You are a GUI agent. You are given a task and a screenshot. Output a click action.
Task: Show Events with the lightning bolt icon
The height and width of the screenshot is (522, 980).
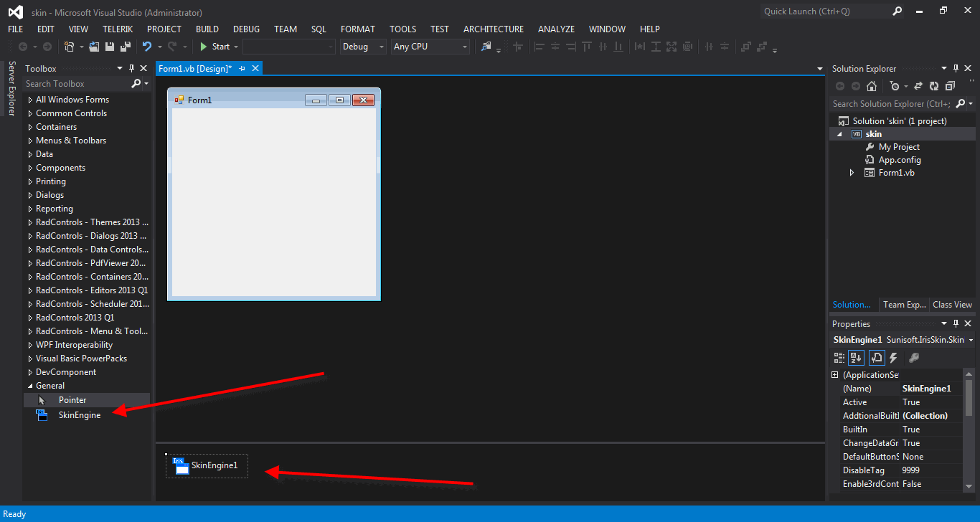click(894, 357)
